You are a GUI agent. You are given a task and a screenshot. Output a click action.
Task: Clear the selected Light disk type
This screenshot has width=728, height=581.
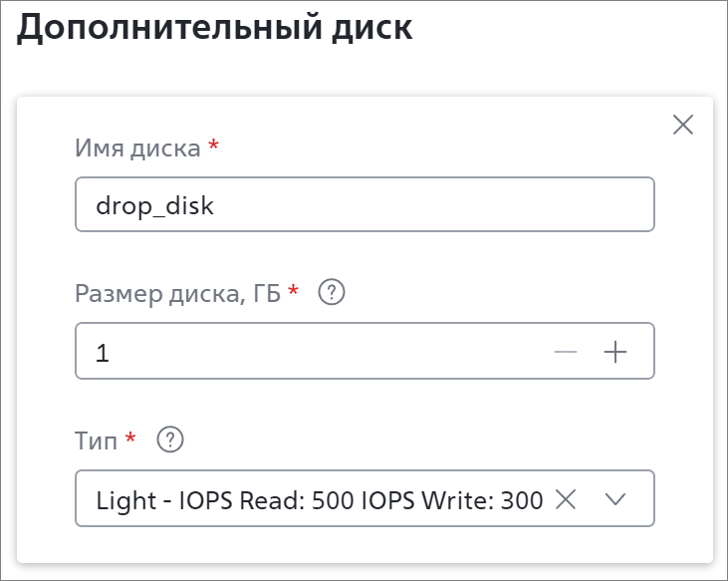click(566, 499)
